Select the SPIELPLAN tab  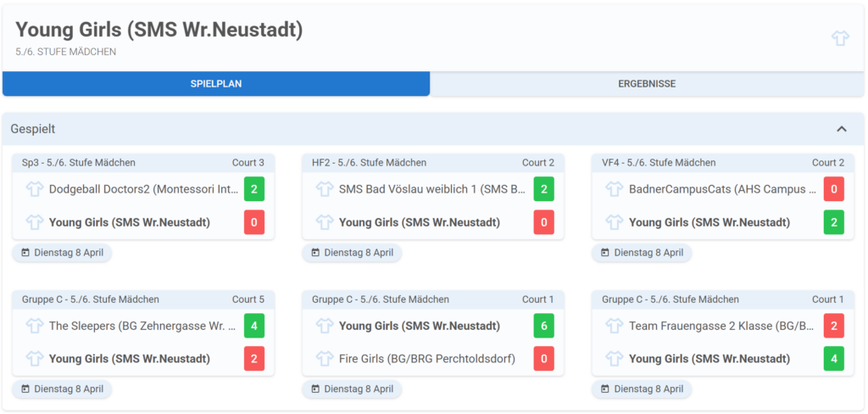[x=216, y=84]
